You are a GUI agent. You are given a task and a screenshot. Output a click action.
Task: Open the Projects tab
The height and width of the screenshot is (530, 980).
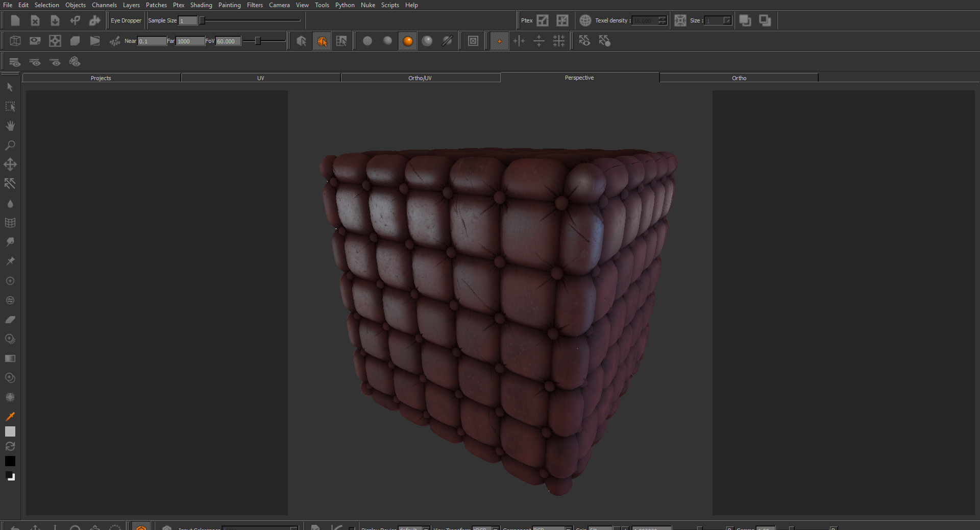click(101, 78)
